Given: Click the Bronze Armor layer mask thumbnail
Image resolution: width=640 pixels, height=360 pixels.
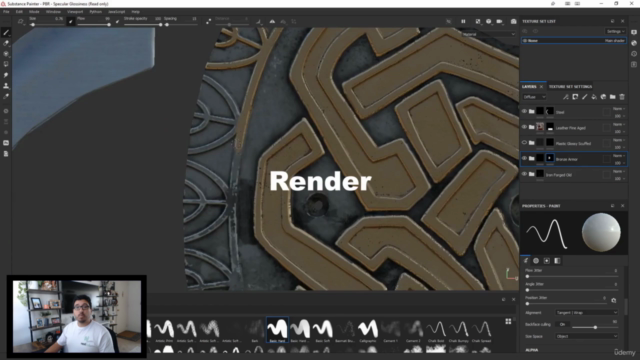Looking at the screenshot, I should pos(550,158).
